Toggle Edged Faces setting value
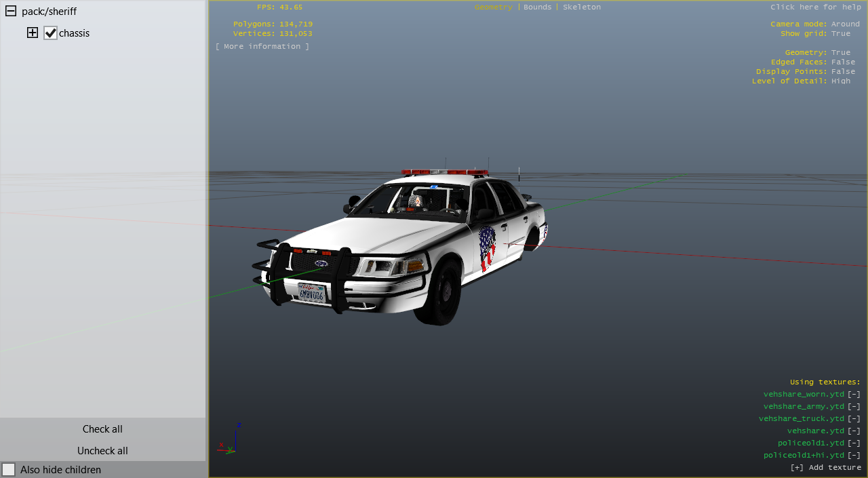This screenshot has height=478, width=868. coord(843,62)
